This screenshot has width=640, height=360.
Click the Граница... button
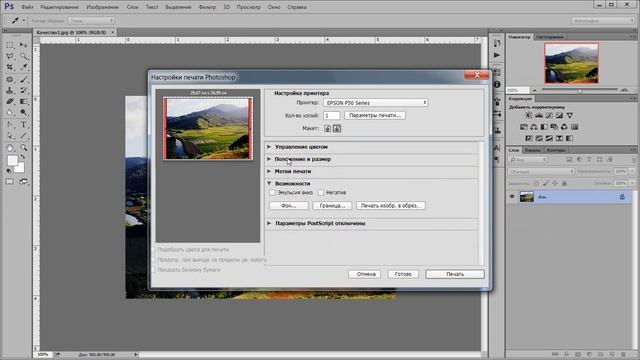(x=332, y=205)
